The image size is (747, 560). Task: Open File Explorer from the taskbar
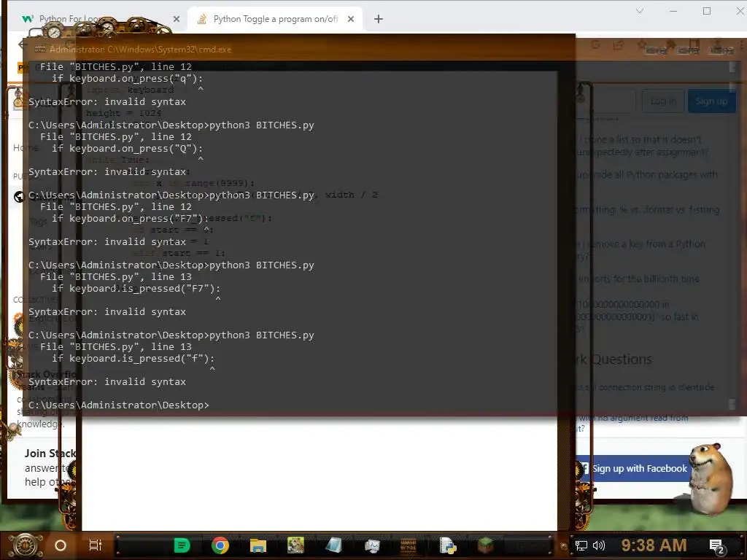(x=258, y=545)
